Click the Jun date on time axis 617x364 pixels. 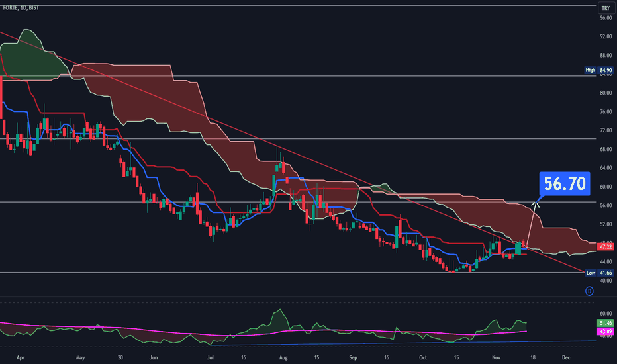click(x=154, y=357)
